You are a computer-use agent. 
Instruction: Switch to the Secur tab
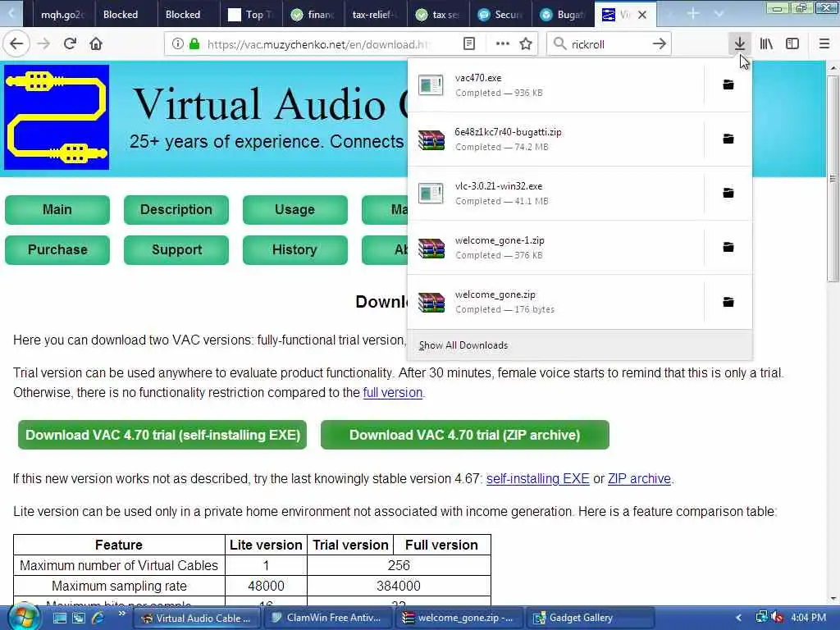(x=500, y=15)
